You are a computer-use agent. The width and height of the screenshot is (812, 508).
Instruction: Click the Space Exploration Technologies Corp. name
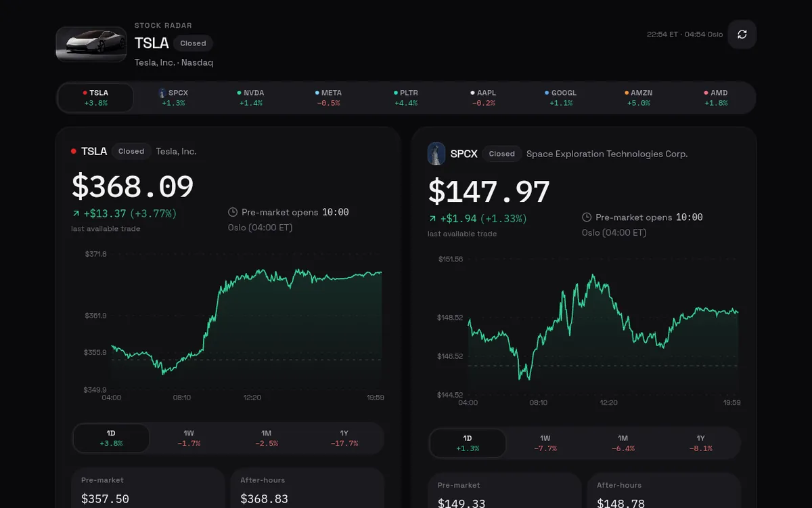[607, 154]
